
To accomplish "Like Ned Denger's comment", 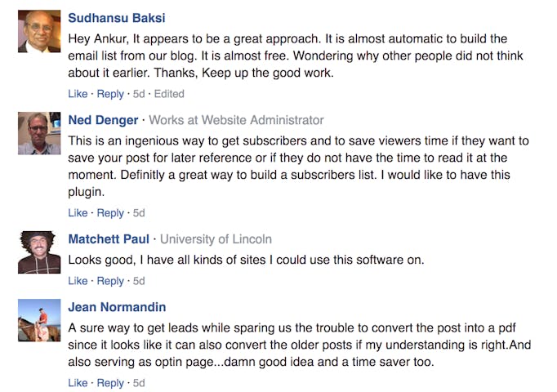I will [x=78, y=213].
